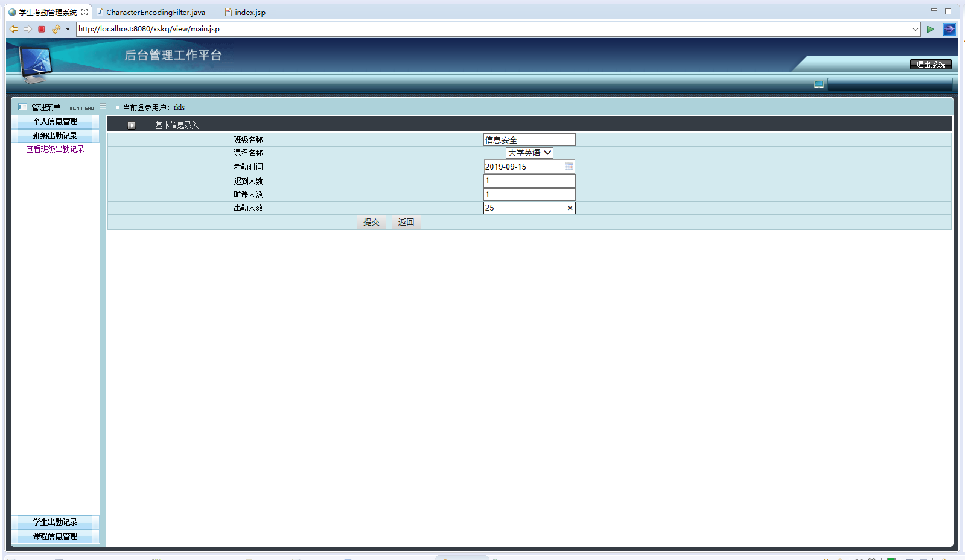Screen dimensions: 965x560
Task: Expand the 个人信息管理 menu section
Action: [55, 121]
